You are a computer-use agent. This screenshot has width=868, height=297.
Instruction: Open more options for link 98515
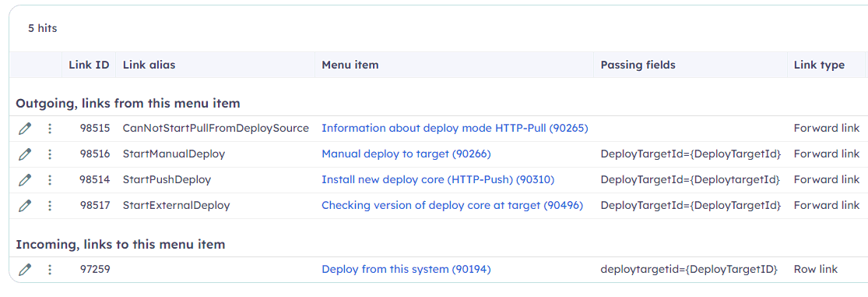pos(50,129)
